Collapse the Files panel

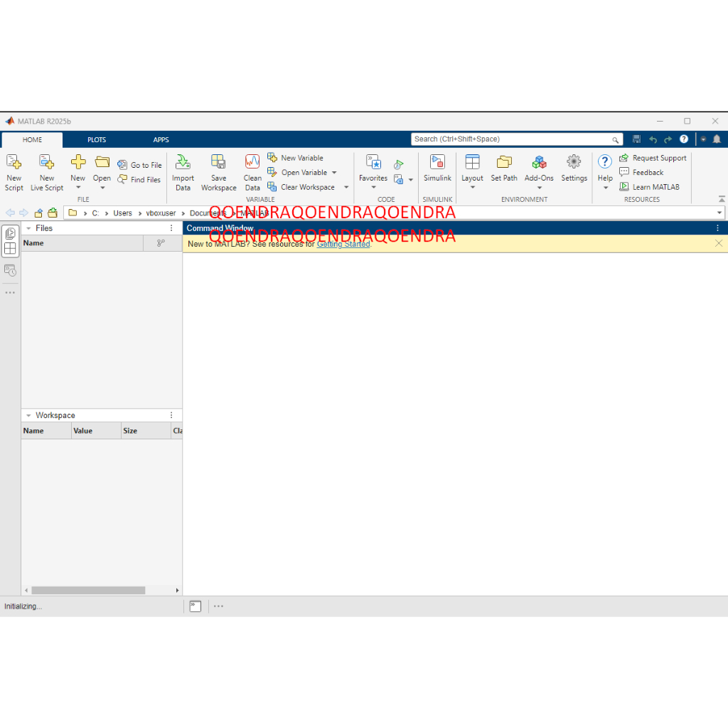tap(28, 228)
